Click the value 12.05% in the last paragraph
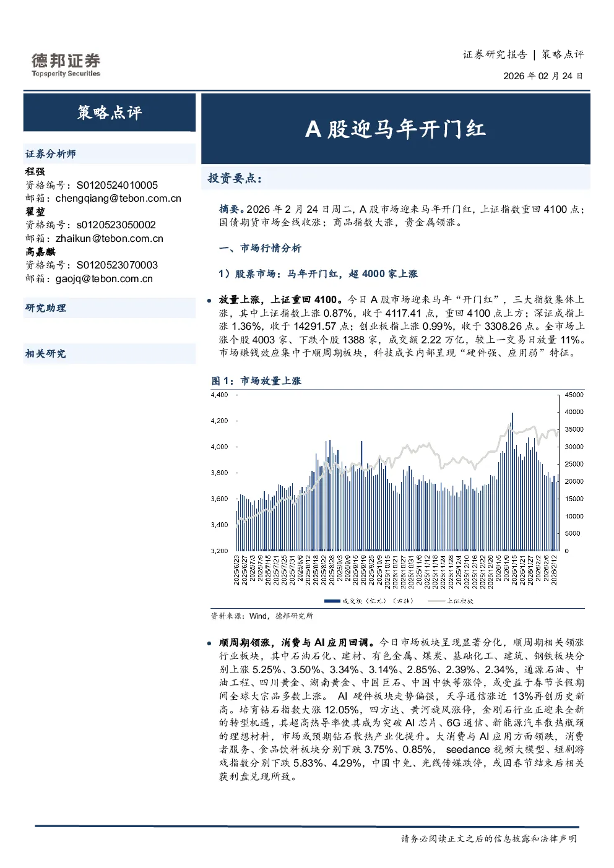This screenshot has height=868, width=614. (x=342, y=710)
